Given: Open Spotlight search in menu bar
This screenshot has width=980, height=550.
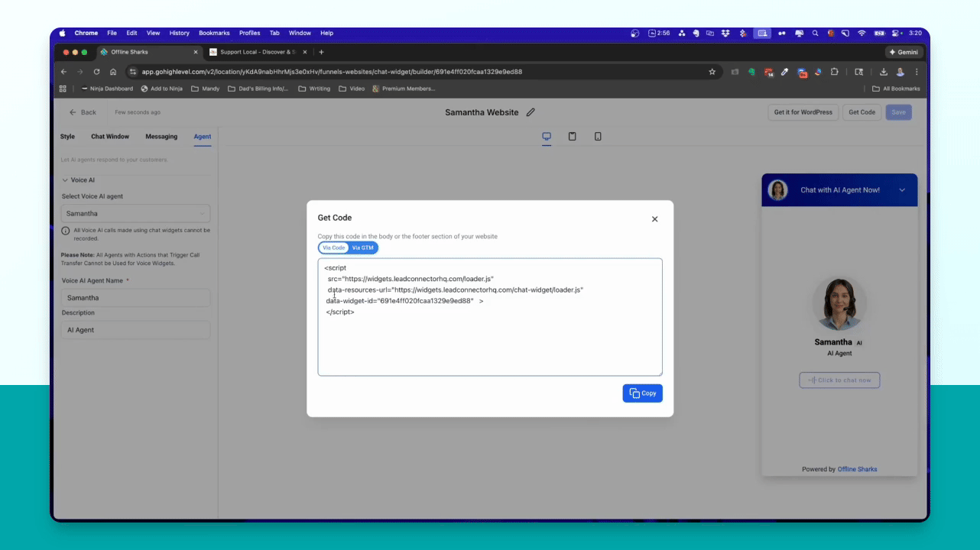Looking at the screenshot, I should [x=816, y=33].
